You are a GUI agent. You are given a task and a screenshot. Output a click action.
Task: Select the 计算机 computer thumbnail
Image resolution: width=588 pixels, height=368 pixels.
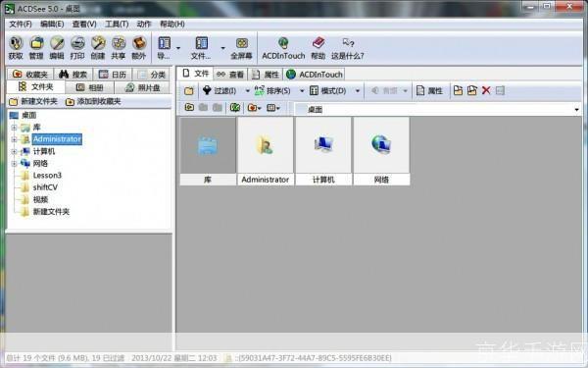[323, 151]
